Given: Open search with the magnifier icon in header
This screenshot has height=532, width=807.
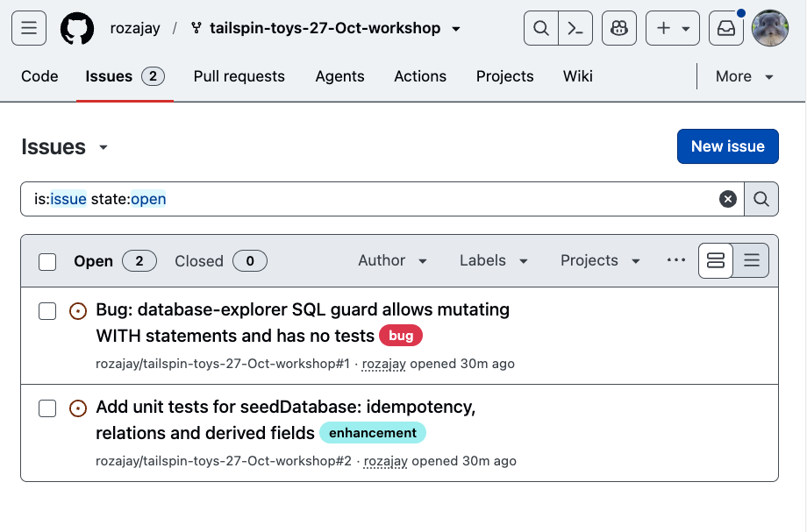Looking at the screenshot, I should click(541, 28).
